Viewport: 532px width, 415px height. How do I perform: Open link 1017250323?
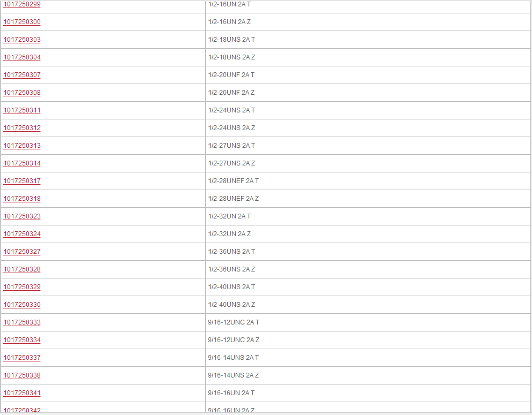22,216
